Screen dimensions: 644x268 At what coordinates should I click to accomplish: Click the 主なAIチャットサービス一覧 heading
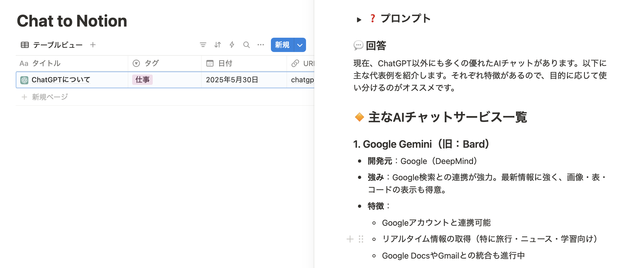click(x=448, y=117)
